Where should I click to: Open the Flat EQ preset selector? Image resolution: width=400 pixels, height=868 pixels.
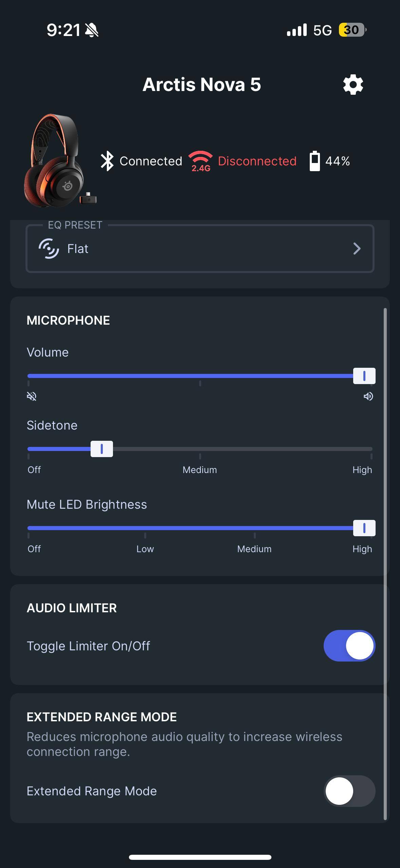coord(199,249)
